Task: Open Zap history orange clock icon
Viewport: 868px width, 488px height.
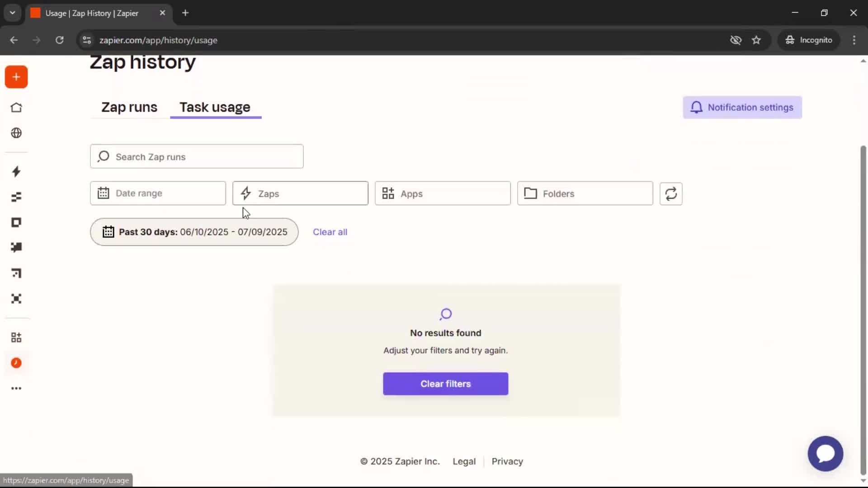Action: pyautogui.click(x=16, y=363)
